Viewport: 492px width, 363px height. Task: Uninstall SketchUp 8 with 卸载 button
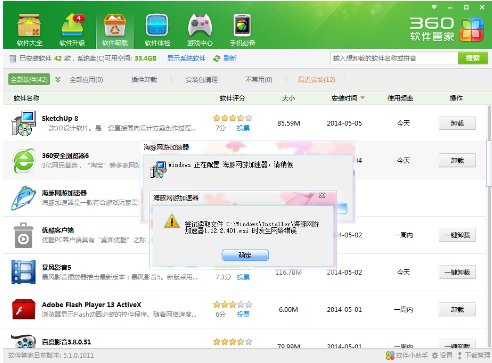[x=457, y=123]
